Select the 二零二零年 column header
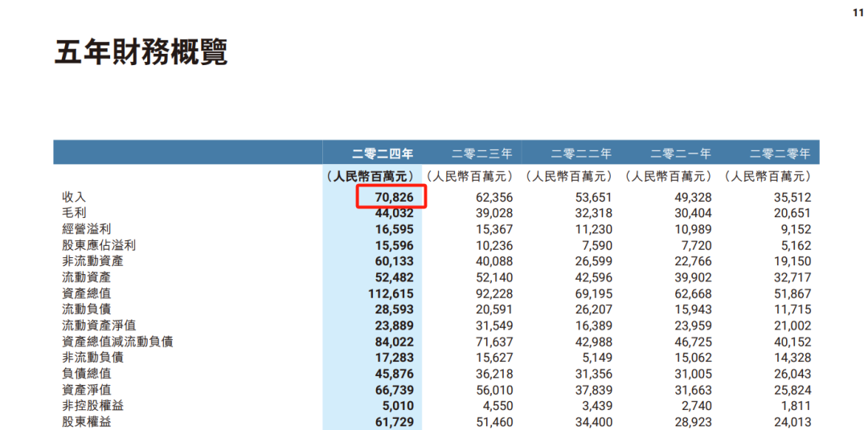Viewport: 868px width, 430px height. (780, 153)
